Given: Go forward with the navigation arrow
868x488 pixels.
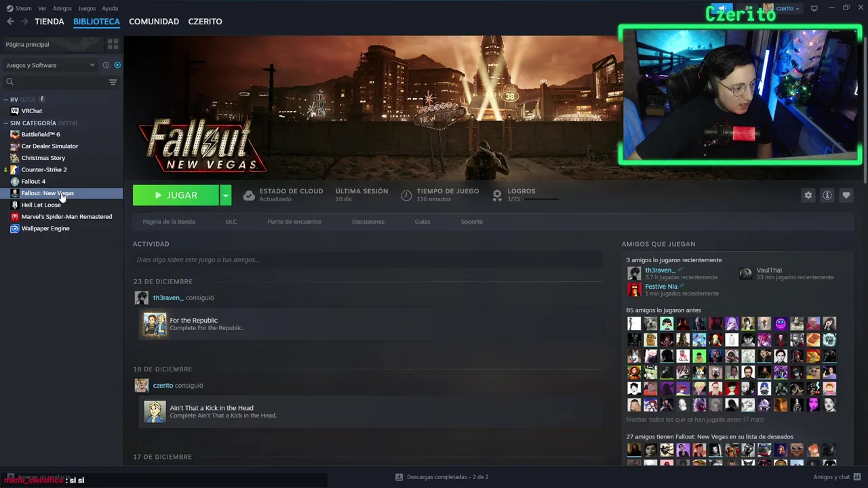Looking at the screenshot, I should pos(24,21).
